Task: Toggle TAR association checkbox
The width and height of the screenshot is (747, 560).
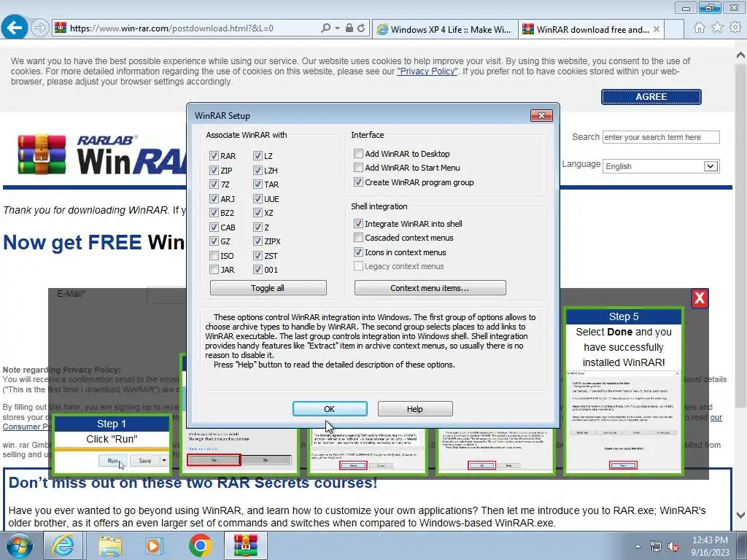Action: [x=258, y=184]
